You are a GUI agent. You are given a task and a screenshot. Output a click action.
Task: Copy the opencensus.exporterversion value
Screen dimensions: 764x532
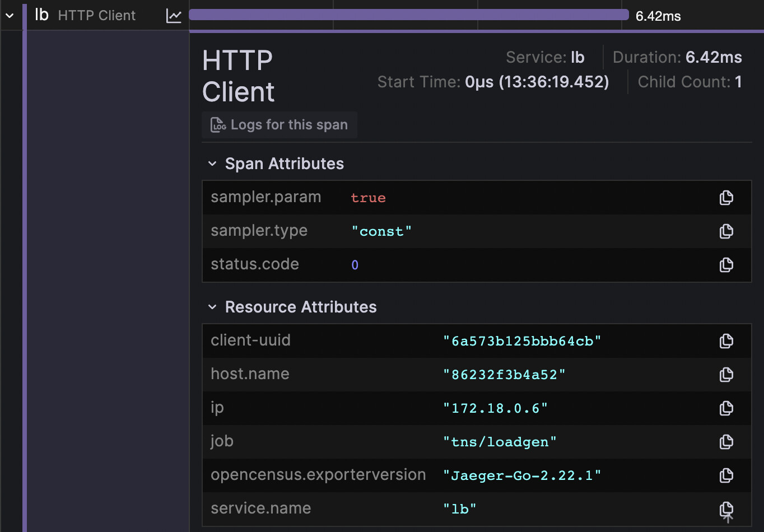[x=726, y=475]
